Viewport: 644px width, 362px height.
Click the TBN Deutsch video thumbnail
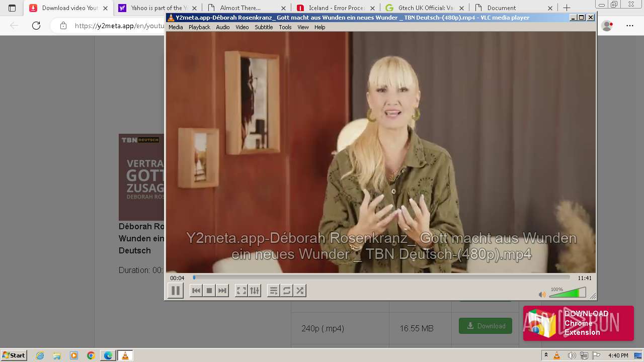point(142,177)
